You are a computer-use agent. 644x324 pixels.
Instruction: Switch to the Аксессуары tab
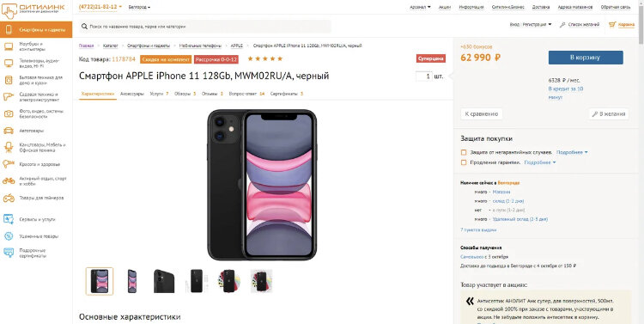[x=132, y=94]
